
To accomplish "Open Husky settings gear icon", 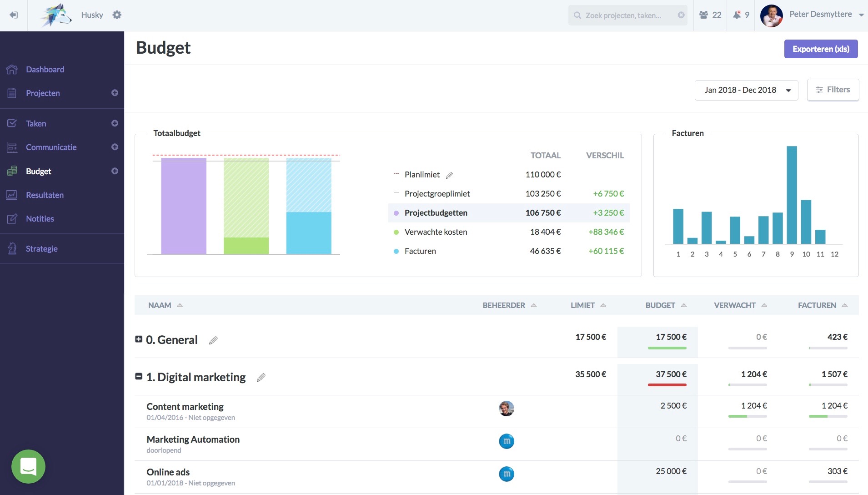I will point(117,15).
